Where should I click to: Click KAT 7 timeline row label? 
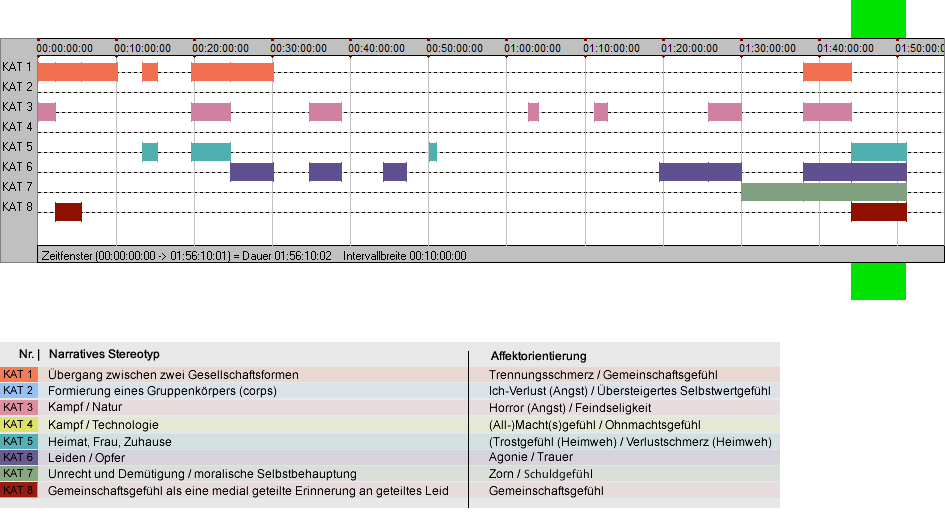pos(17,187)
